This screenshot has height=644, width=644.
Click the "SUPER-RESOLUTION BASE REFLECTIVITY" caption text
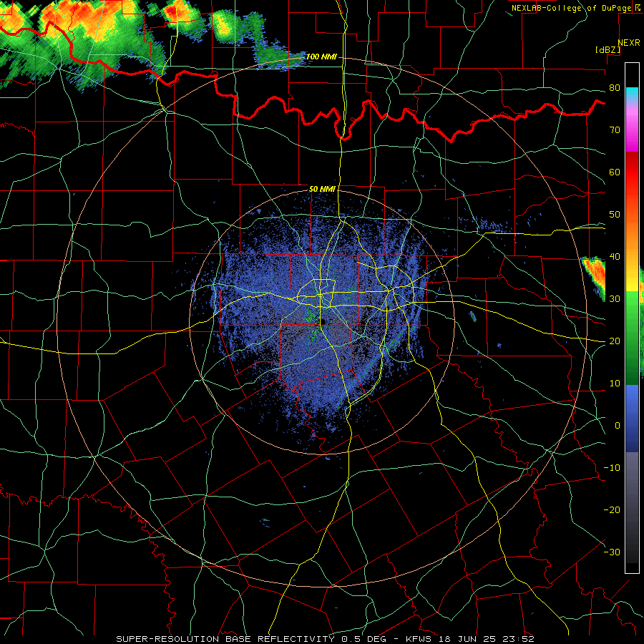pyautogui.click(x=225, y=639)
